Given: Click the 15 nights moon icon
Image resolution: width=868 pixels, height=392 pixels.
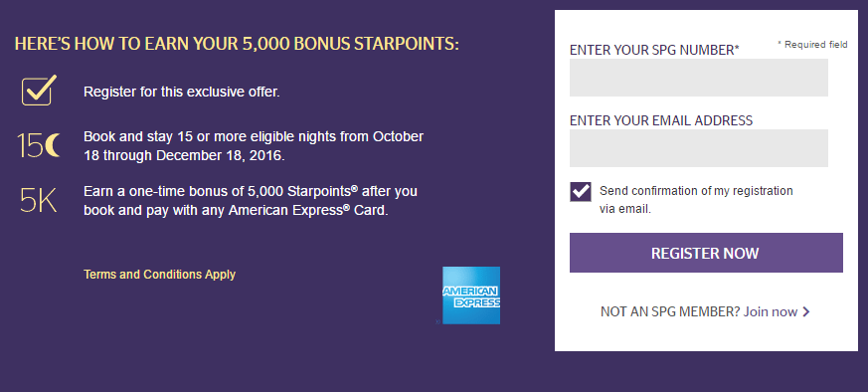Looking at the screenshot, I should point(38,145).
